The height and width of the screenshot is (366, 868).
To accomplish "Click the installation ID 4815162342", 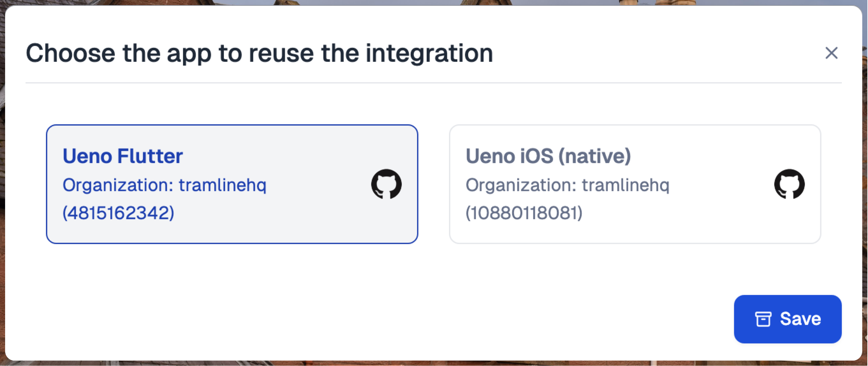I will point(118,213).
